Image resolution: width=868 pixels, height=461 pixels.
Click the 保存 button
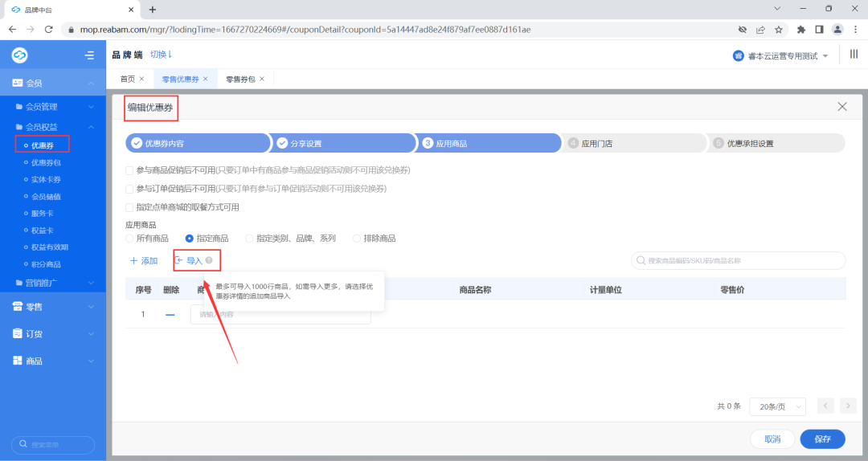pos(822,439)
